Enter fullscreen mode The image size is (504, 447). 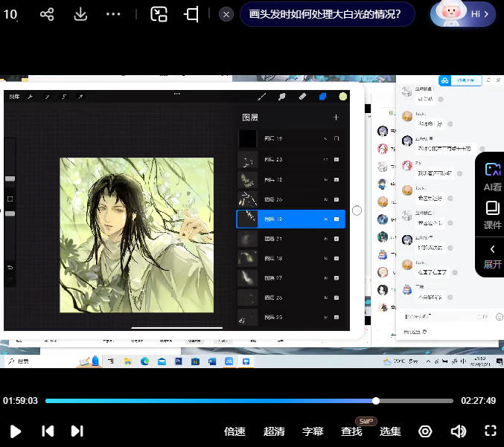[490, 431]
